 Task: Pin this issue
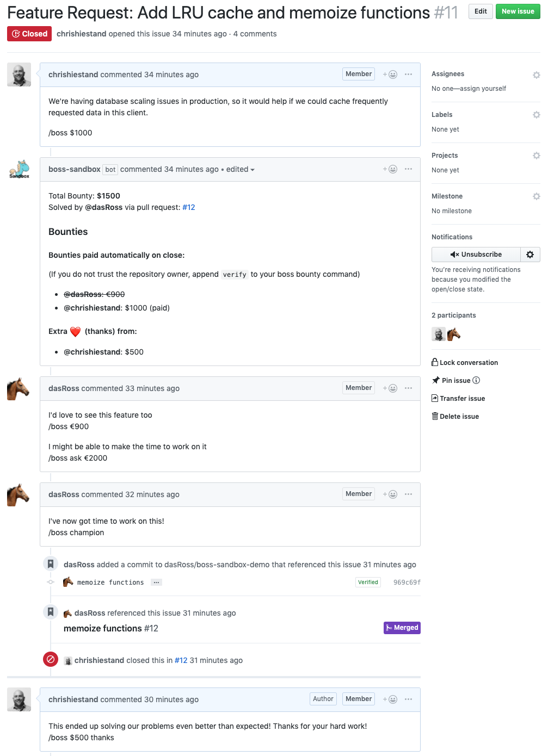tap(455, 380)
